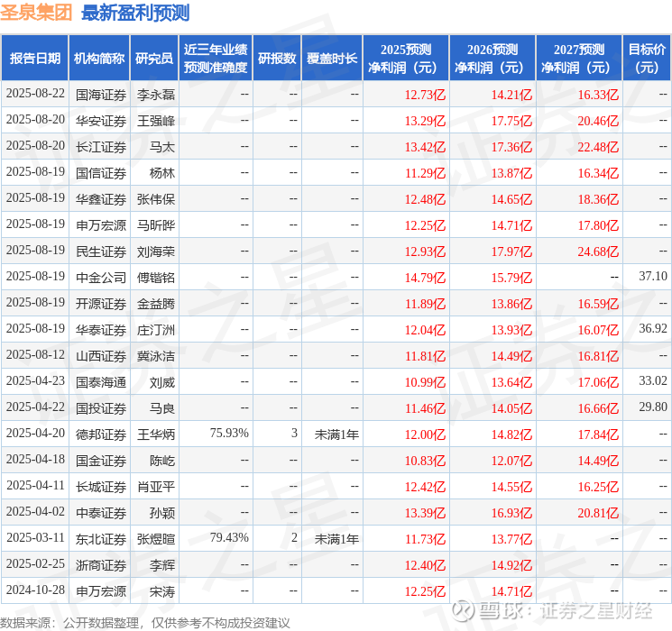Click the 研报数 column header

(x=277, y=59)
